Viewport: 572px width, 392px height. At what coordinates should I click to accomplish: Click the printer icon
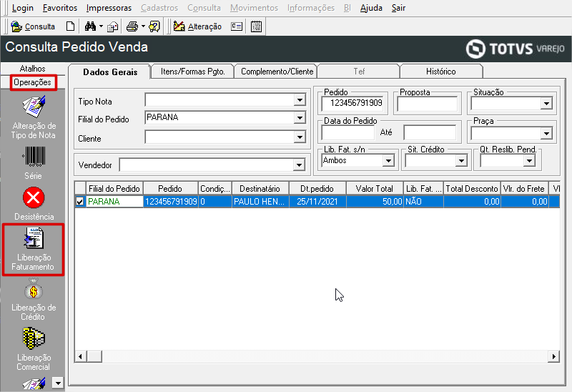point(132,26)
